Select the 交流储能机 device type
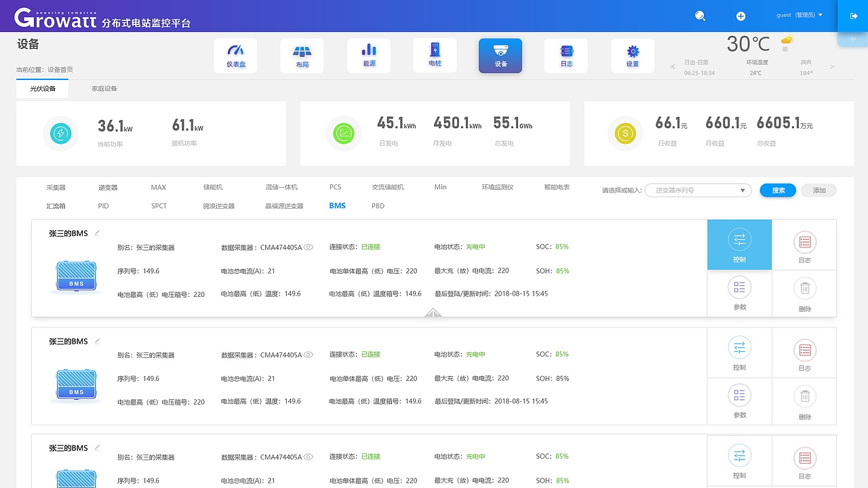The height and width of the screenshot is (488, 868). pyautogui.click(x=388, y=187)
